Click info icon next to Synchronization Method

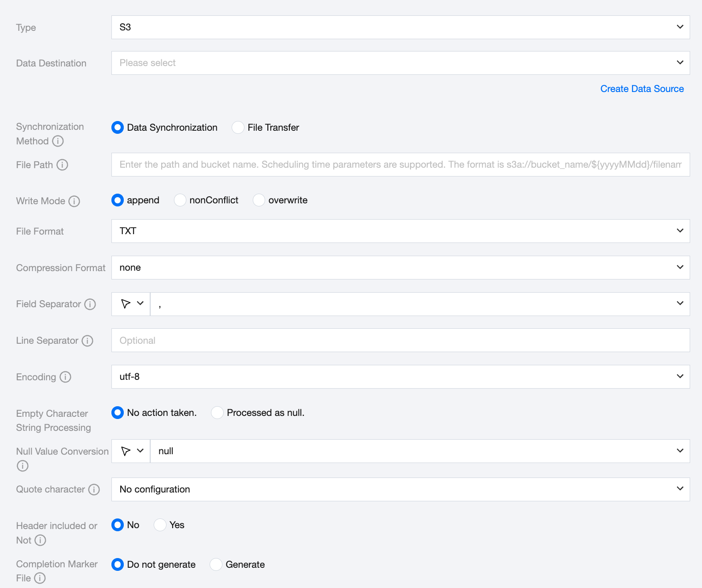58,141
